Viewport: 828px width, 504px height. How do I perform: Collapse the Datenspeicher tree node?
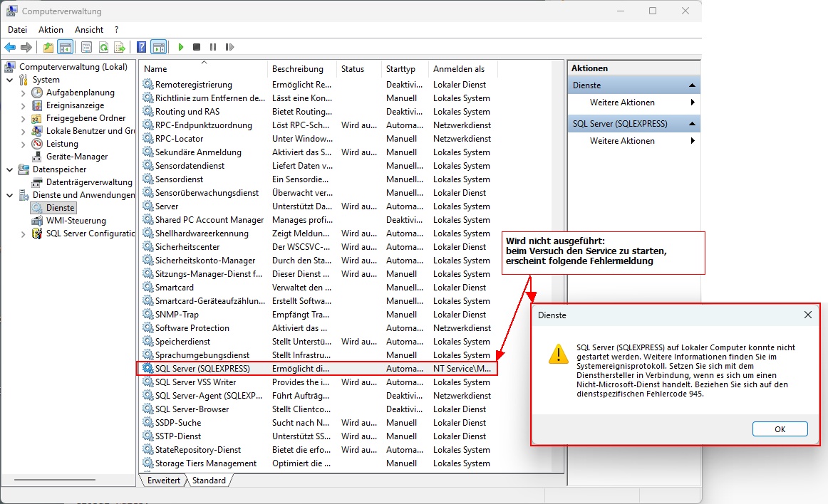click(x=10, y=169)
